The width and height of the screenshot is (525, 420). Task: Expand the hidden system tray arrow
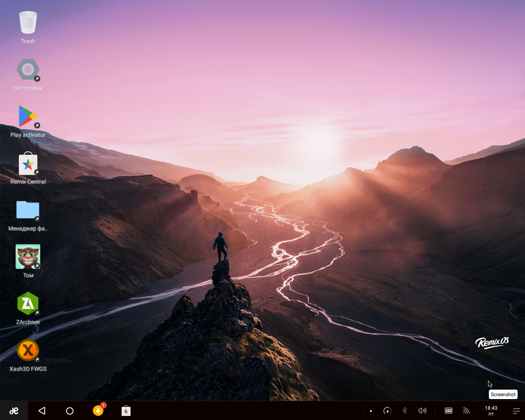(x=371, y=411)
